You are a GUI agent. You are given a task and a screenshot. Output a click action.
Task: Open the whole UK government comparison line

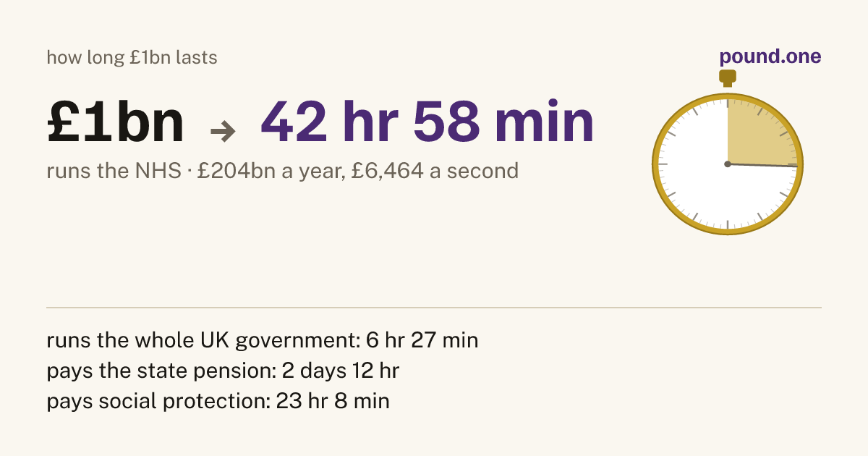point(263,339)
